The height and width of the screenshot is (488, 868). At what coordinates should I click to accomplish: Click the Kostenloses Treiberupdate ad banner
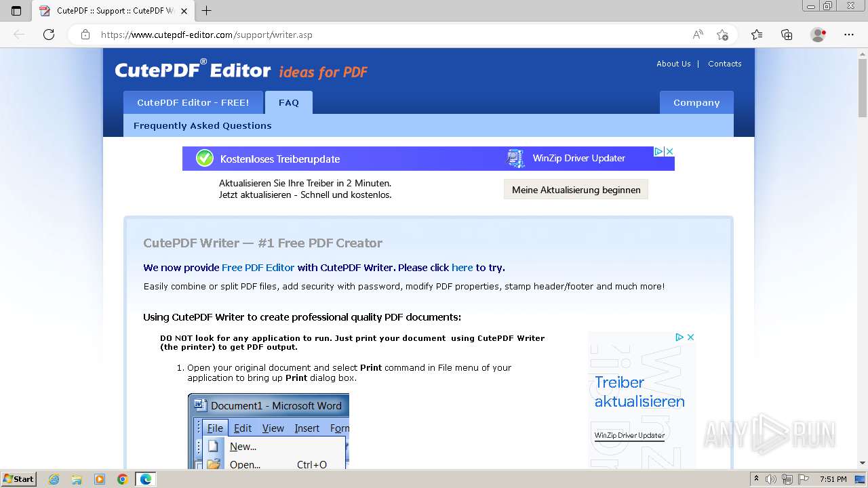(279, 159)
